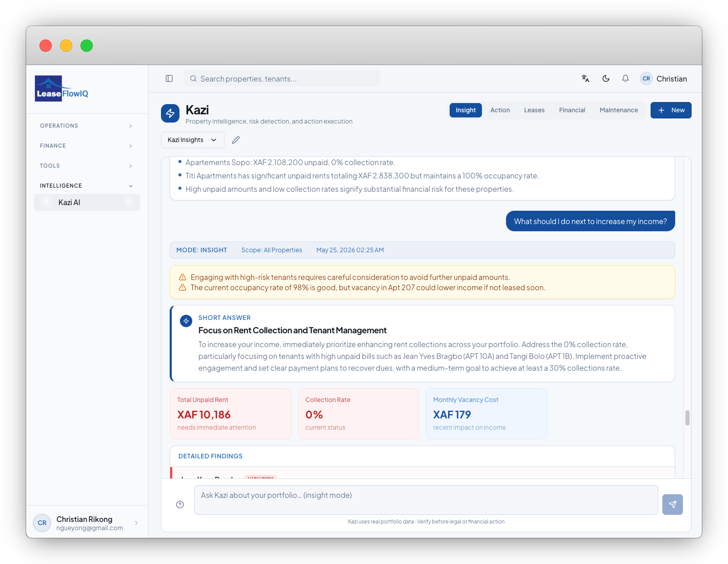Click the search properties, tenants field

point(282,78)
